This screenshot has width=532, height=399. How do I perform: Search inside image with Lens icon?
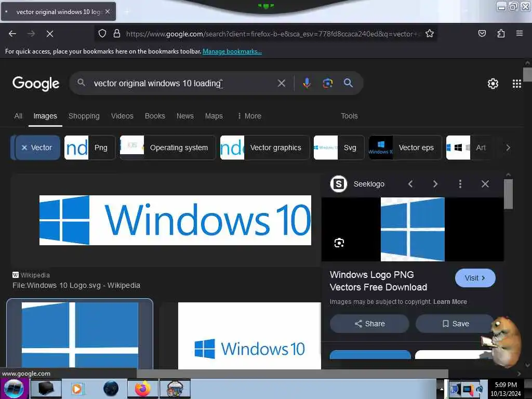339,243
